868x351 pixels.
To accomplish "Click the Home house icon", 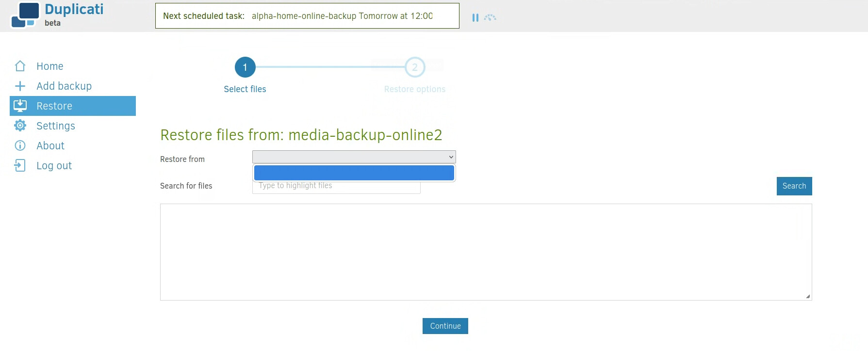I will pos(20,66).
